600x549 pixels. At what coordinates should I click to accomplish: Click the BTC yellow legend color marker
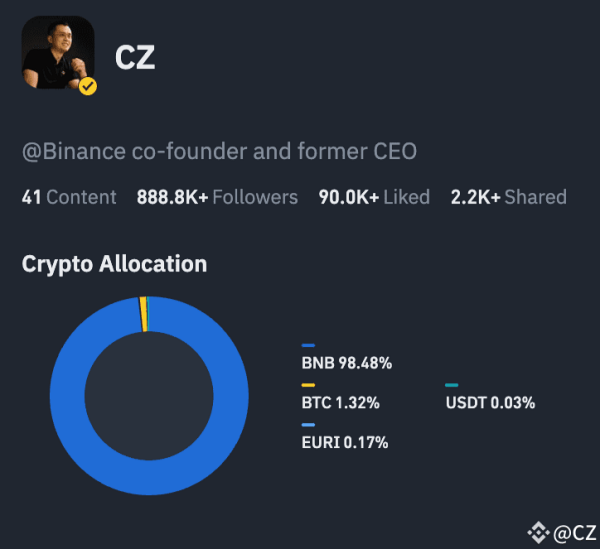pyautogui.click(x=308, y=385)
